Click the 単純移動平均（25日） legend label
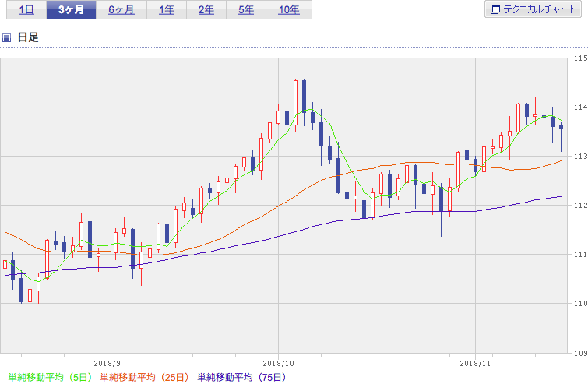588x384 pixels. click(144, 377)
